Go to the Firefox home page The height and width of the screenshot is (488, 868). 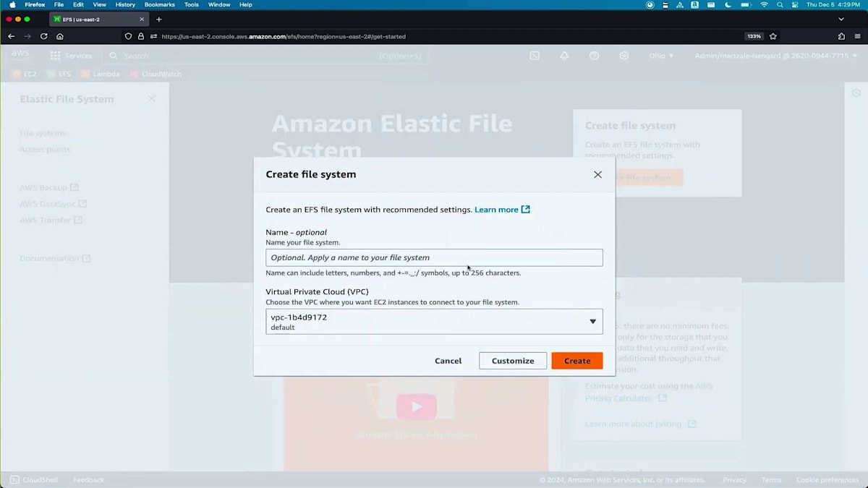tap(59, 36)
